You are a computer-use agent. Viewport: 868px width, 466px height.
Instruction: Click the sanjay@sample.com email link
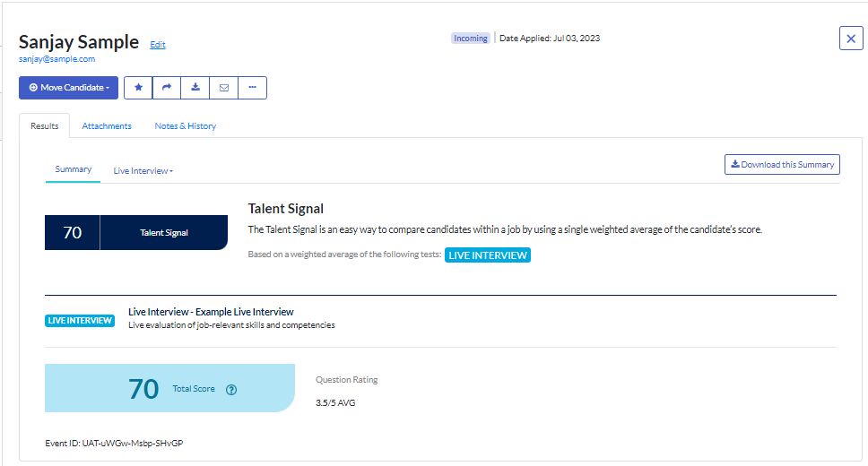tap(57, 58)
